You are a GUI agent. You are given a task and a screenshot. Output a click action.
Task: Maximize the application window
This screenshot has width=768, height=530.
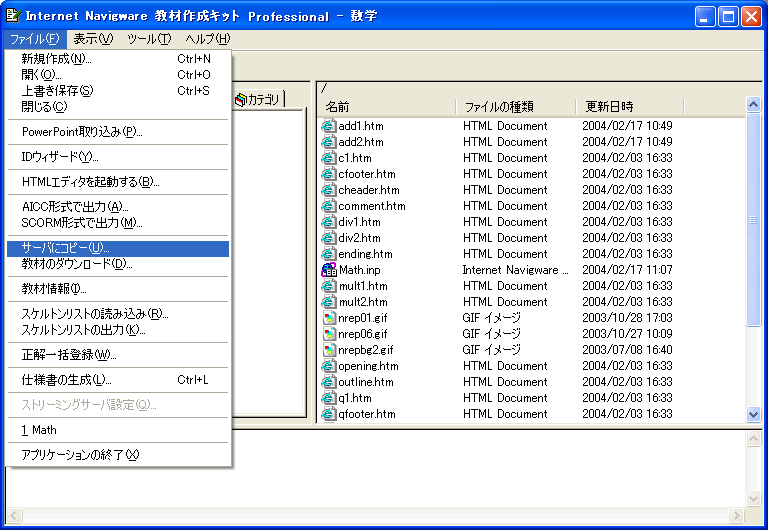point(728,17)
